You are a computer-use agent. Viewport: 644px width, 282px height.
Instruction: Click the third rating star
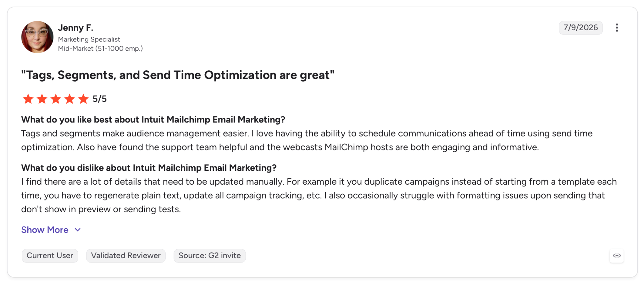pyautogui.click(x=56, y=99)
